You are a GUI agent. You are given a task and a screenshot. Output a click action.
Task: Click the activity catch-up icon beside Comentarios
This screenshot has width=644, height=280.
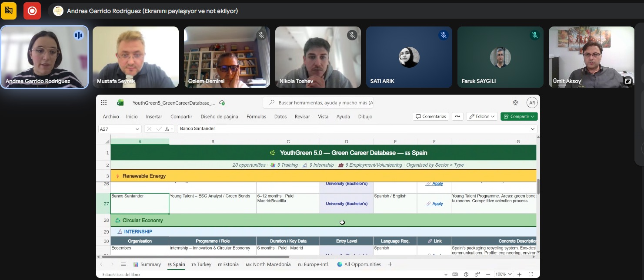coord(457,116)
